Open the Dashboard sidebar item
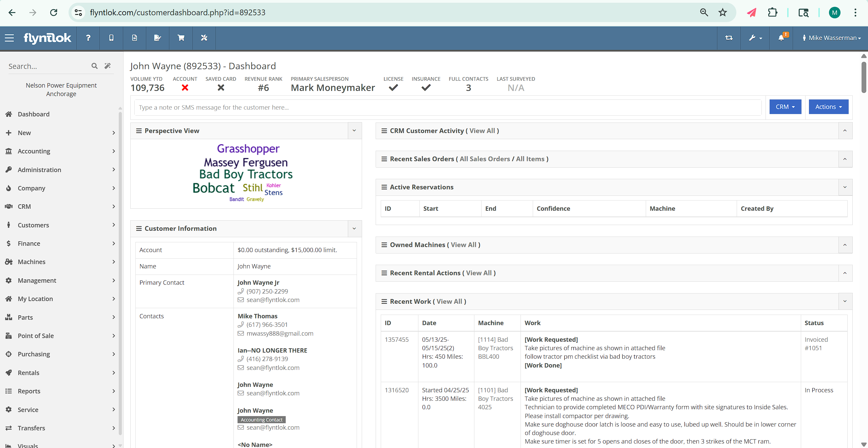This screenshot has height=448, width=868. pos(34,114)
